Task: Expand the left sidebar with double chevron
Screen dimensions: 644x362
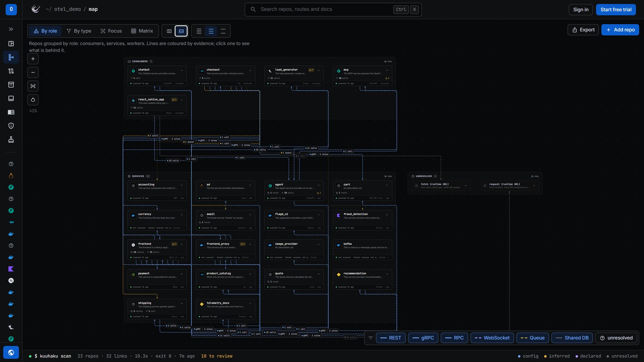Action: [11, 29]
